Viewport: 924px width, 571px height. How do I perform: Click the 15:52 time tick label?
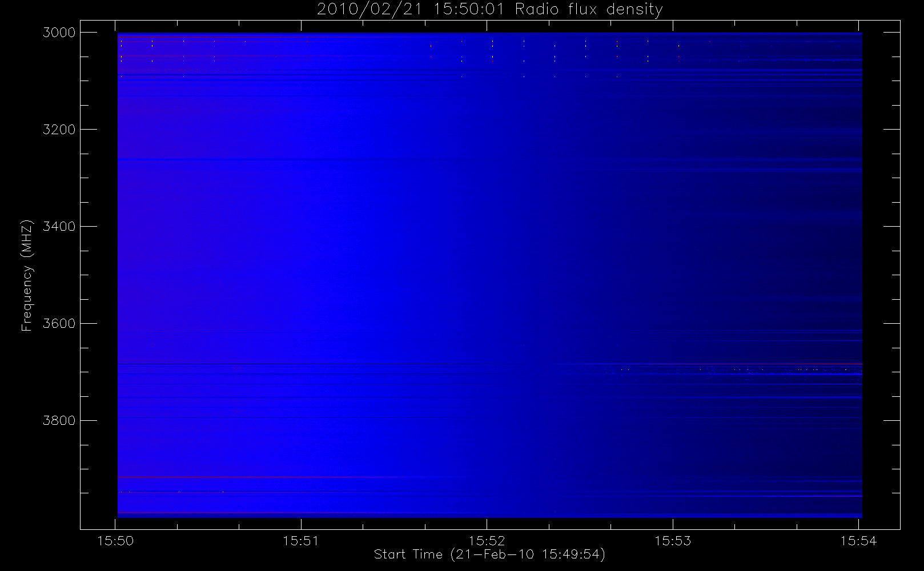(487, 541)
